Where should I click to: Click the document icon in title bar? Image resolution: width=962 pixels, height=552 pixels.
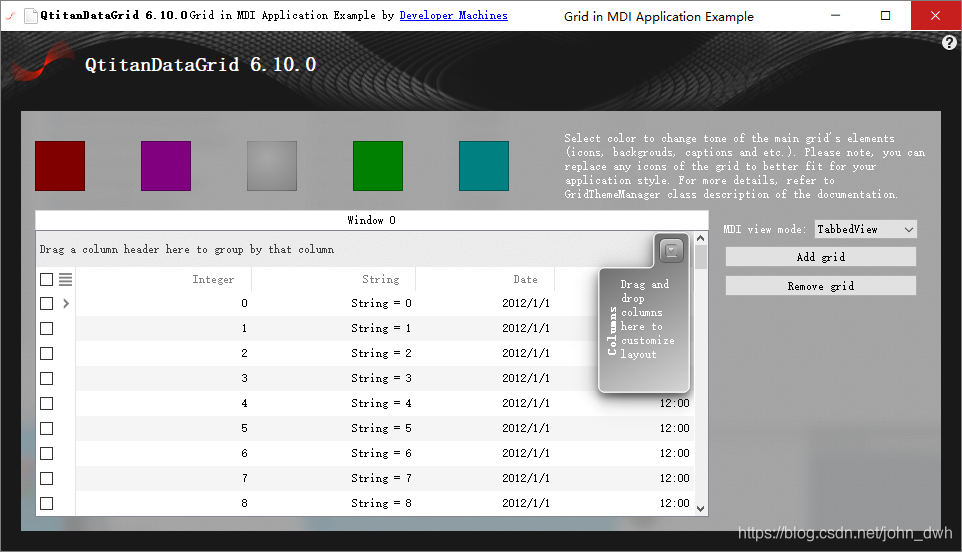coord(30,15)
